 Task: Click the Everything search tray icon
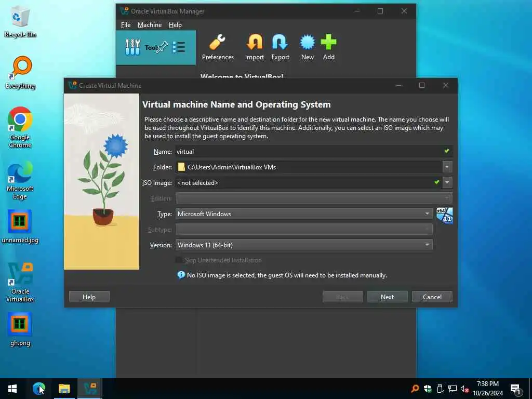[415, 389]
